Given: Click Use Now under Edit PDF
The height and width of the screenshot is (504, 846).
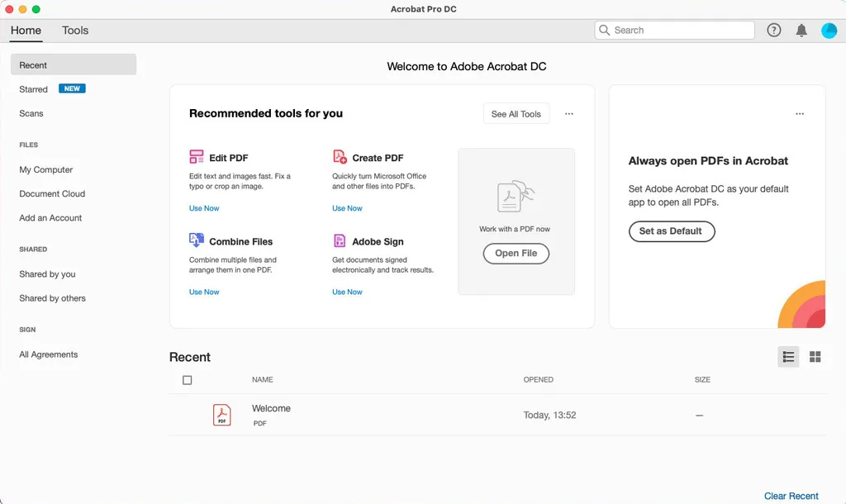Looking at the screenshot, I should click(x=203, y=208).
